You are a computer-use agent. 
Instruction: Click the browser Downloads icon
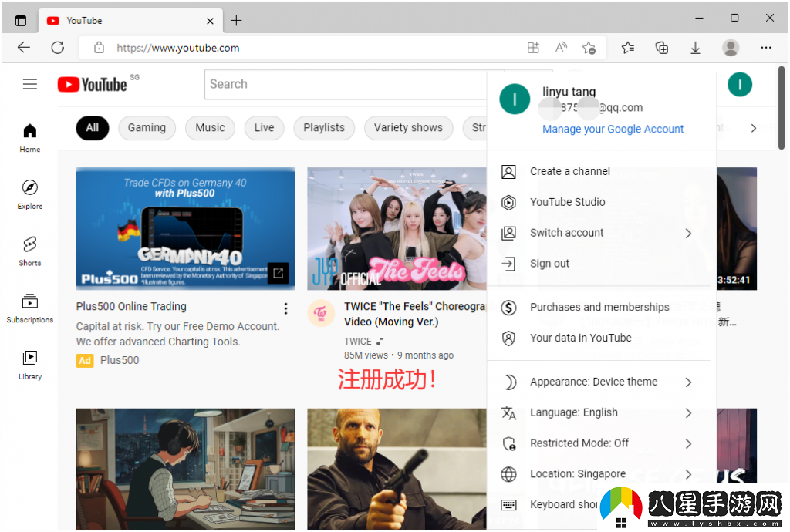(695, 48)
